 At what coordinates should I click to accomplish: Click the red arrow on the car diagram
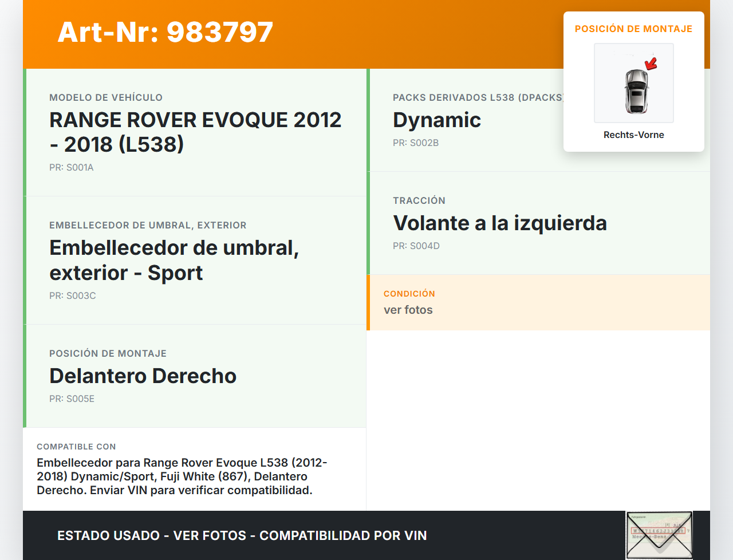(x=651, y=64)
